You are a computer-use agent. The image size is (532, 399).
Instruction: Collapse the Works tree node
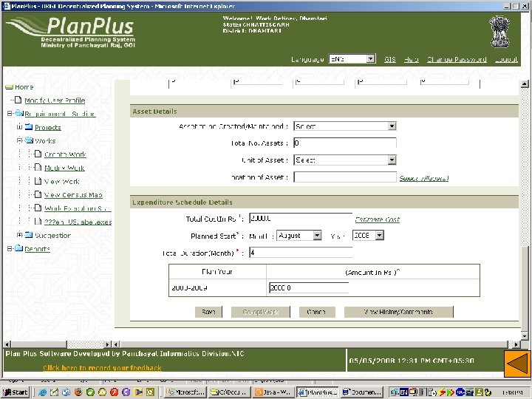[x=20, y=140]
